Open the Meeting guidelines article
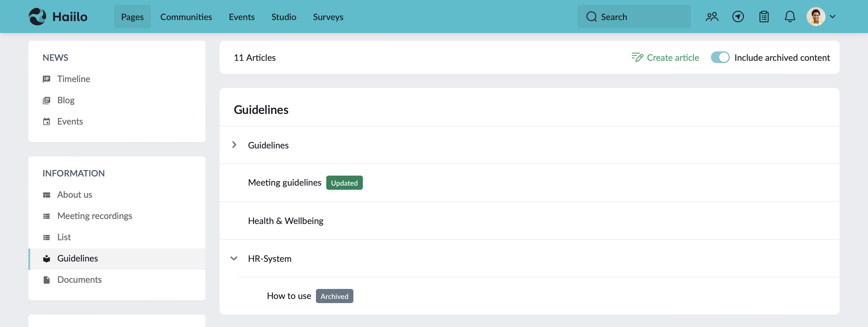 [x=284, y=182]
